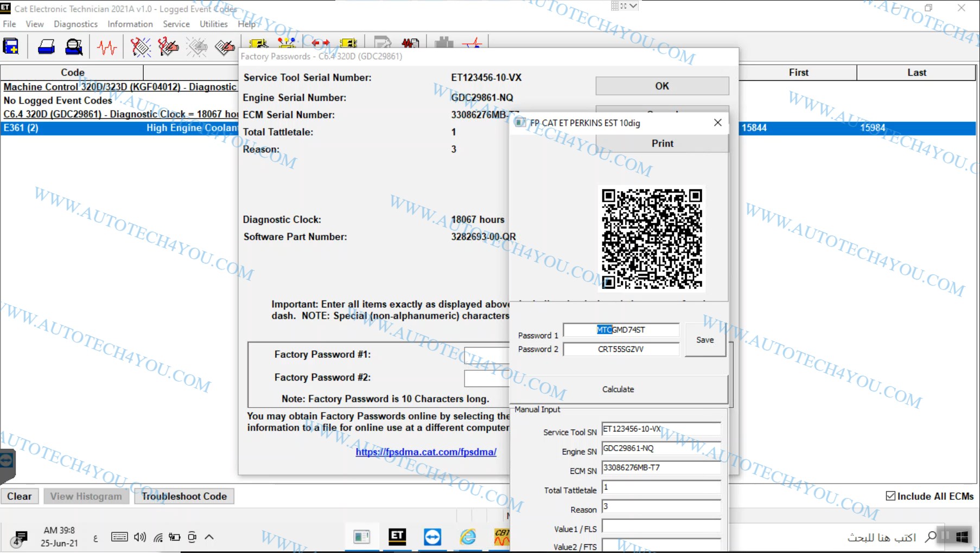980x553 pixels.
Task: Click the logged event codes toolbar icon
Action: (x=225, y=47)
